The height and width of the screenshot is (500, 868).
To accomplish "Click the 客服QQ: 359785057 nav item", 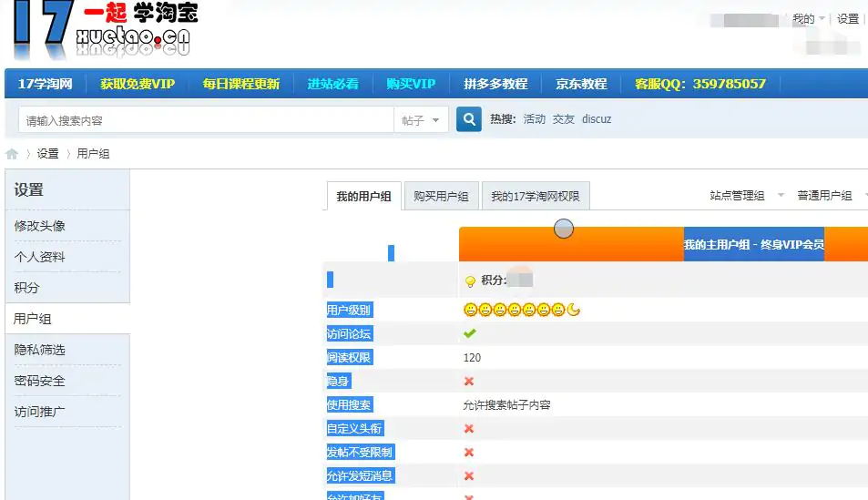I will tap(700, 84).
